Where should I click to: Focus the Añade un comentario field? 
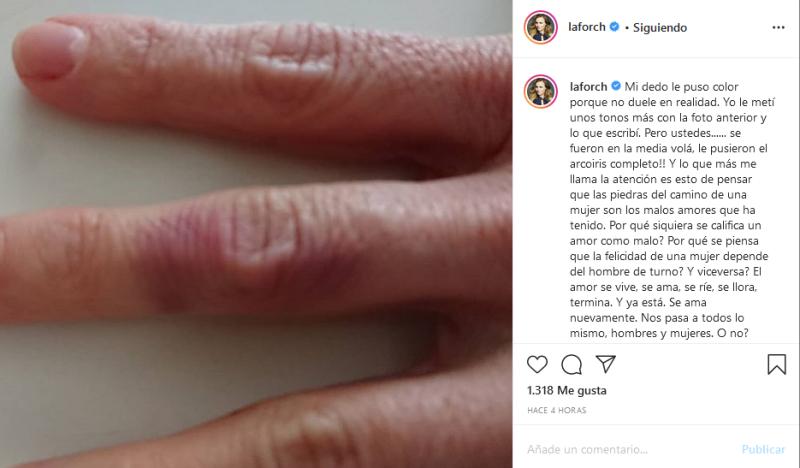(x=630, y=450)
